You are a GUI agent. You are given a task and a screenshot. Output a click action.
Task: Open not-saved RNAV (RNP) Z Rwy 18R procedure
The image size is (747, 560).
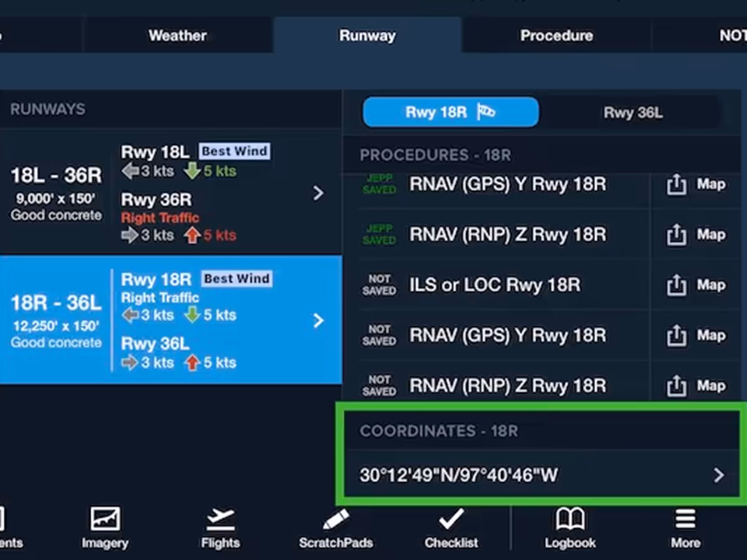(508, 386)
